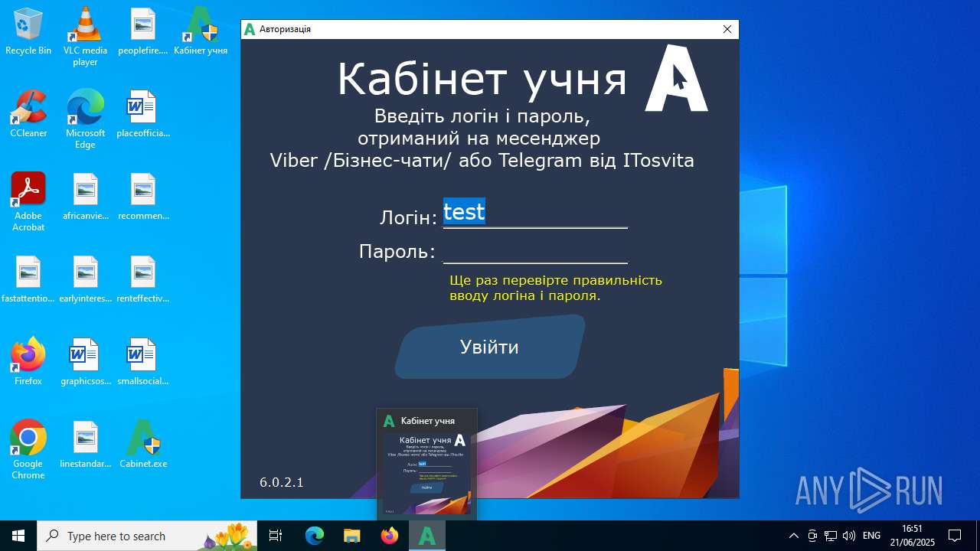Open renteffectiv image file on desktop
This screenshot has height=551, width=980.
tap(142, 279)
